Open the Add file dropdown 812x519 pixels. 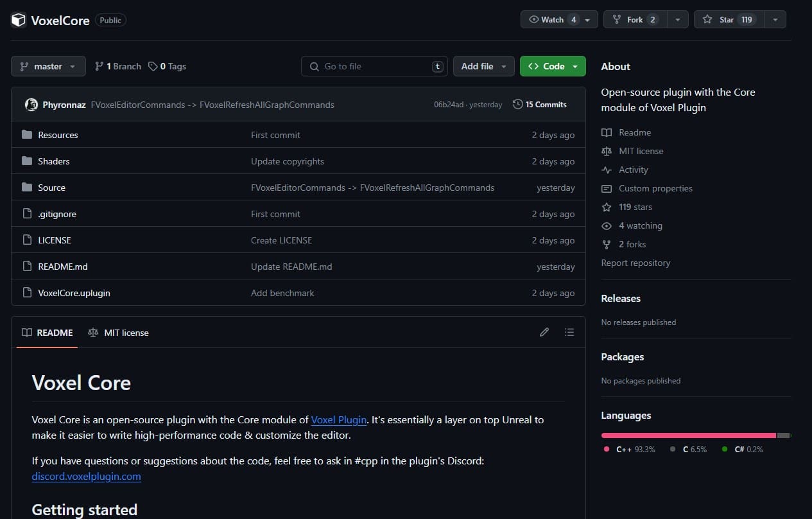coord(484,66)
